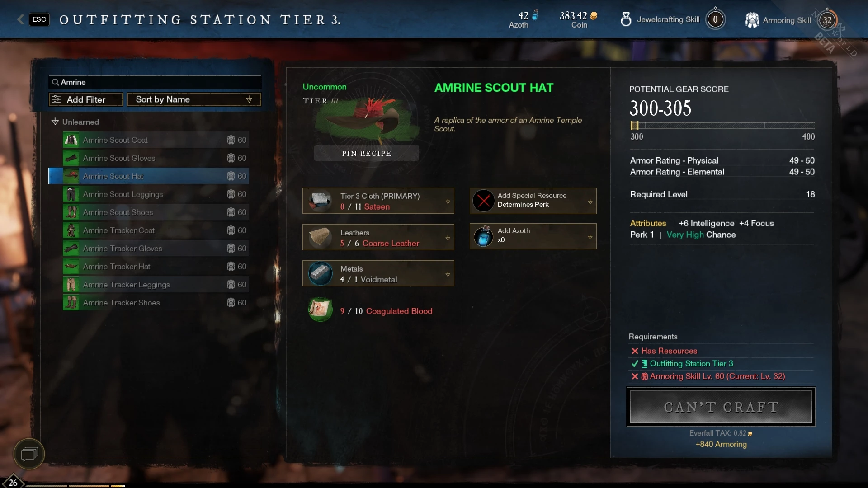Click the Jewelcrafting Skill ring icon
Image resolution: width=868 pixels, height=488 pixels.
click(x=626, y=19)
